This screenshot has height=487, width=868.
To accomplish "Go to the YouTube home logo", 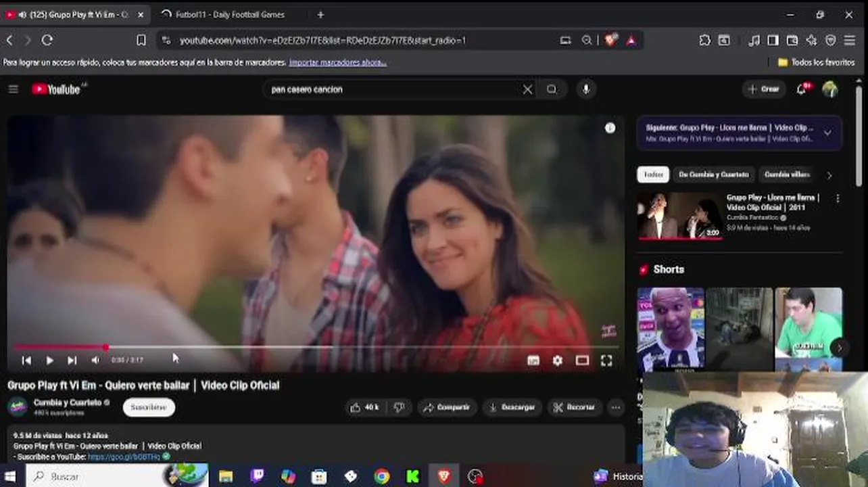I will (56, 89).
